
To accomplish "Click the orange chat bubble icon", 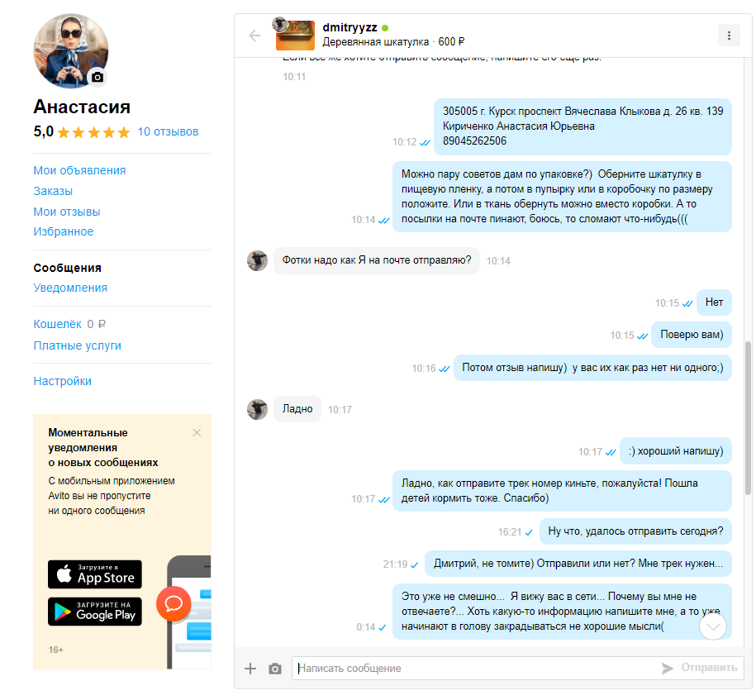I will click(174, 603).
